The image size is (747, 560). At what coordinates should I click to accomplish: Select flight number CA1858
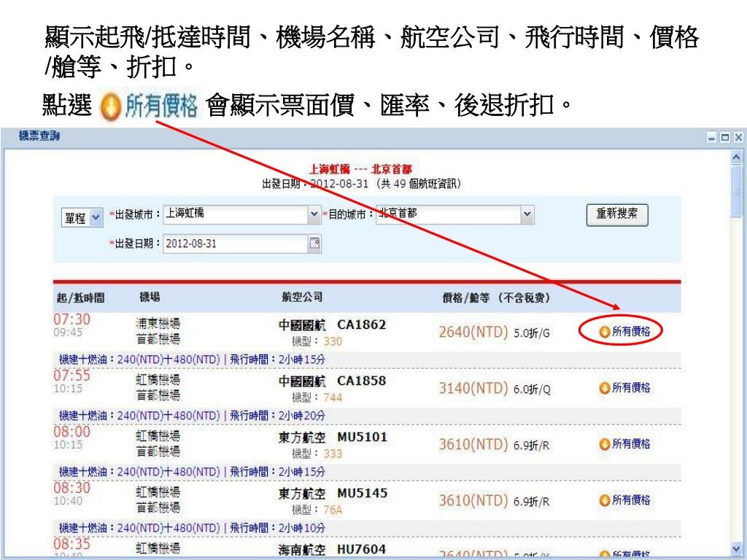[362, 381]
